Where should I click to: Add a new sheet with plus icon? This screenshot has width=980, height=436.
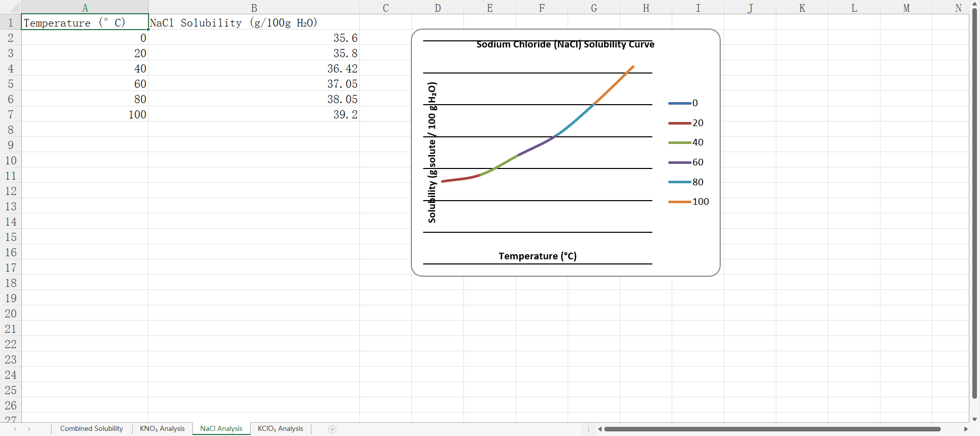click(332, 429)
